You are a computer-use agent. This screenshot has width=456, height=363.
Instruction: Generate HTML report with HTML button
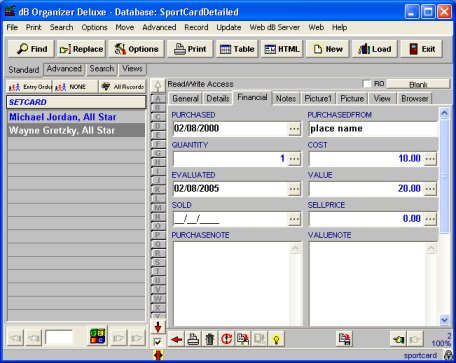(x=282, y=49)
